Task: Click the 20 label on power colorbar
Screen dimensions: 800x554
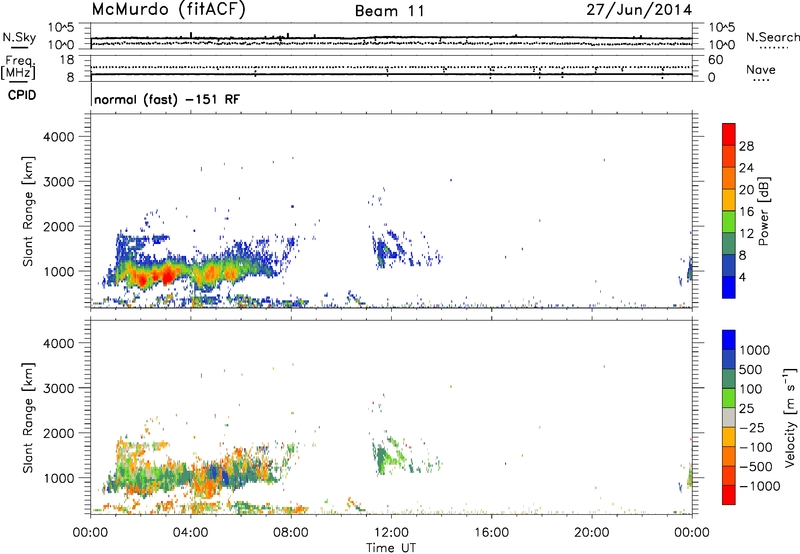Action: click(x=746, y=190)
